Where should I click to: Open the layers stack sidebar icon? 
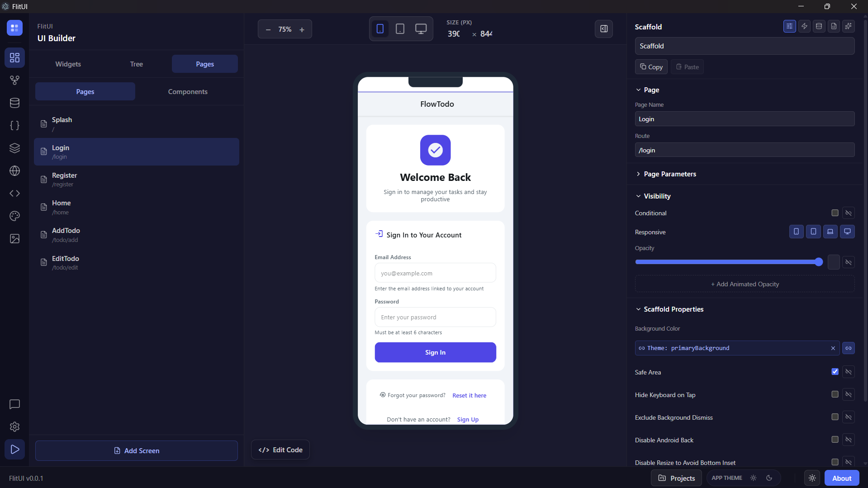pyautogui.click(x=14, y=148)
